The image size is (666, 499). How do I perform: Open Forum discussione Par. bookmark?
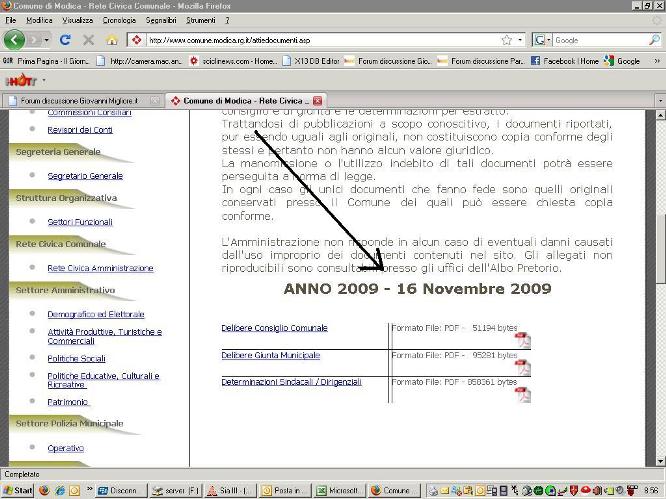coord(481,61)
